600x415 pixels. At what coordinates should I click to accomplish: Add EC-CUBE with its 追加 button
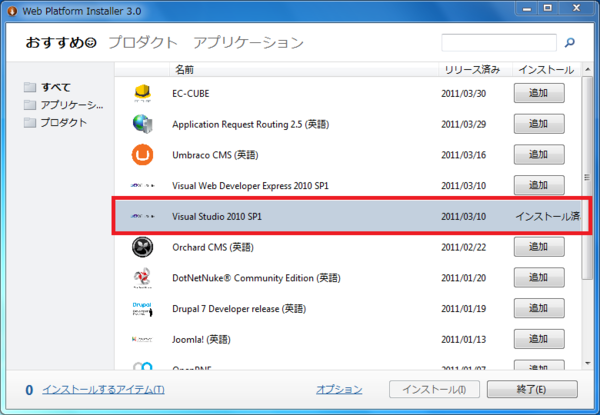coord(539,93)
